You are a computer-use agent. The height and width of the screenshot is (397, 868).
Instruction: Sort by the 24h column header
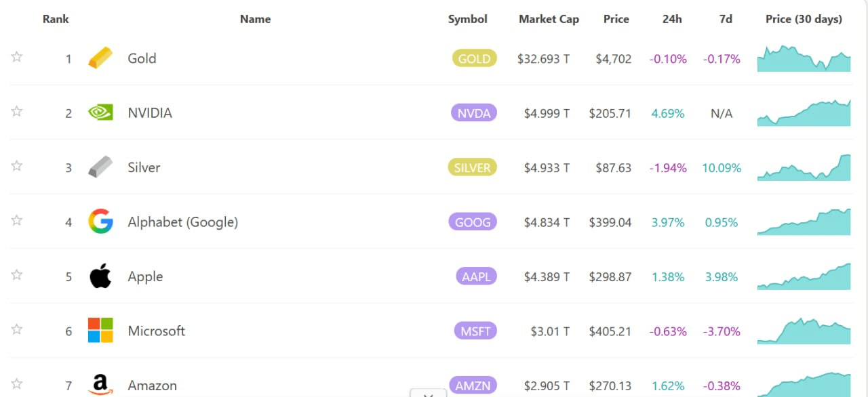pyautogui.click(x=672, y=19)
